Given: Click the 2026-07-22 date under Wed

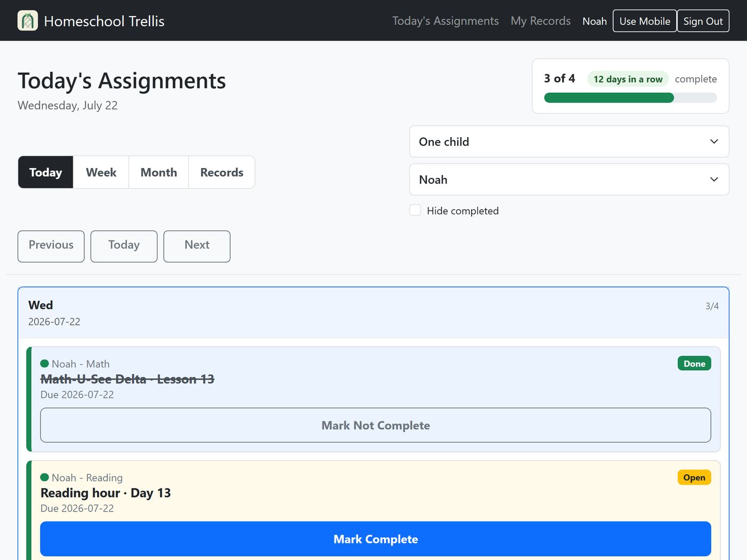Looking at the screenshot, I should (54, 322).
